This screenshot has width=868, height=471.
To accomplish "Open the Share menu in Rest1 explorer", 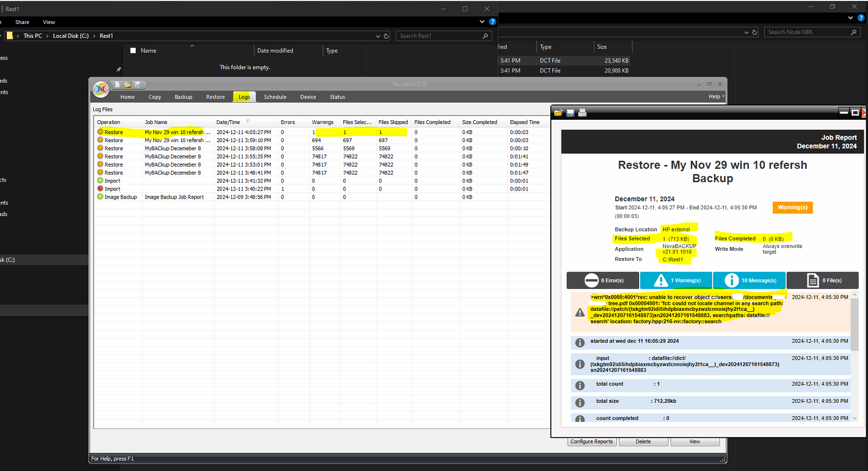I will coord(22,22).
